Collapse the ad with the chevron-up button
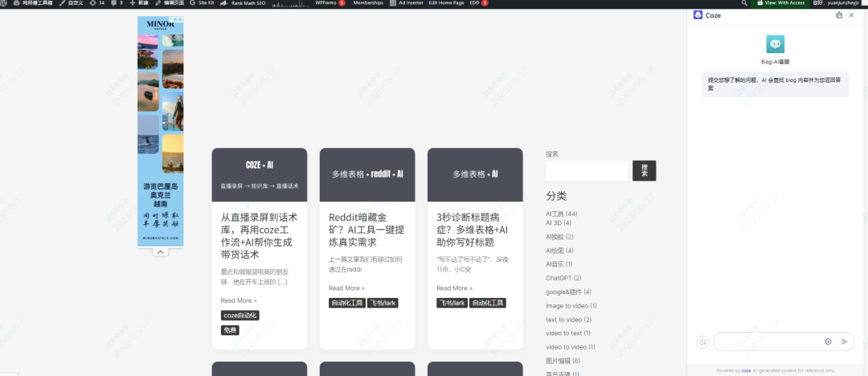This screenshot has height=376, width=868. [x=160, y=252]
